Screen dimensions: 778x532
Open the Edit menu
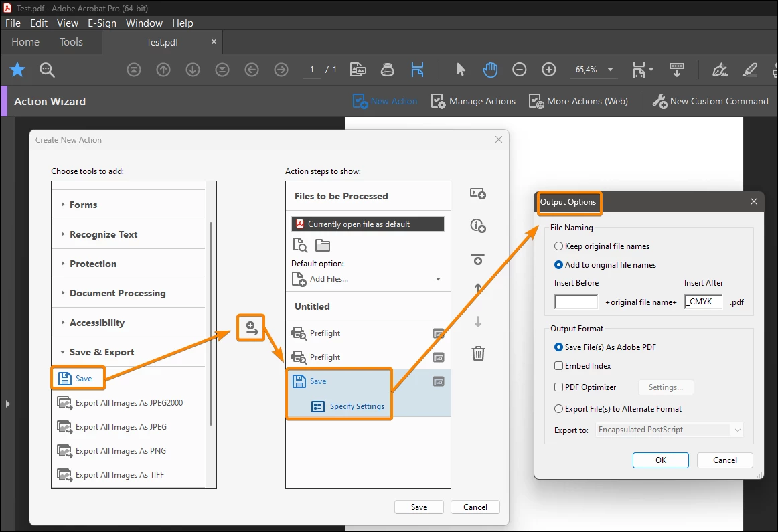pyautogui.click(x=39, y=23)
